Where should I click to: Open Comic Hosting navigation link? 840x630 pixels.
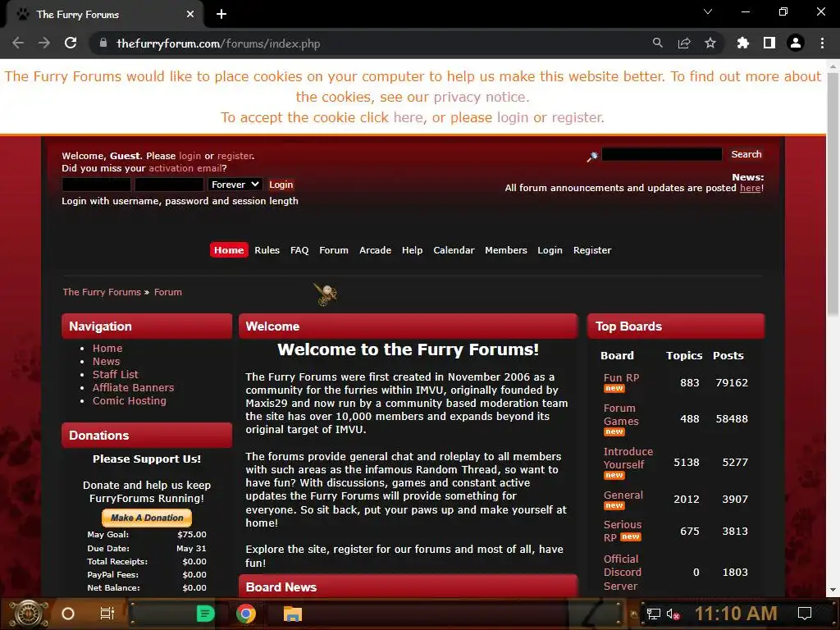pyautogui.click(x=129, y=400)
